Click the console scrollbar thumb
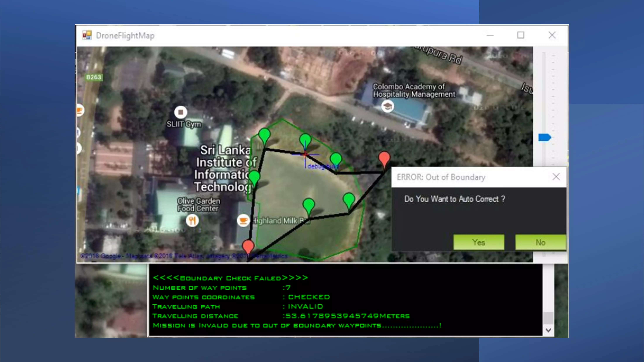The height and width of the screenshot is (362, 644). coord(548,318)
